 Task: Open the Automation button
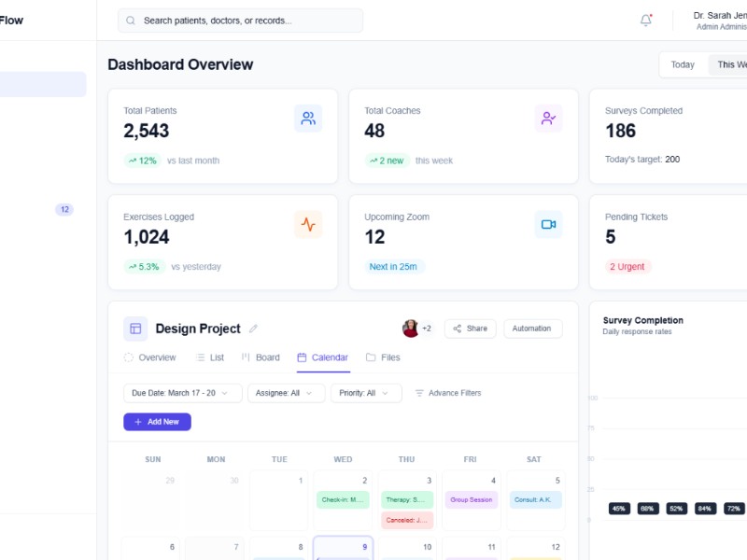(x=532, y=328)
